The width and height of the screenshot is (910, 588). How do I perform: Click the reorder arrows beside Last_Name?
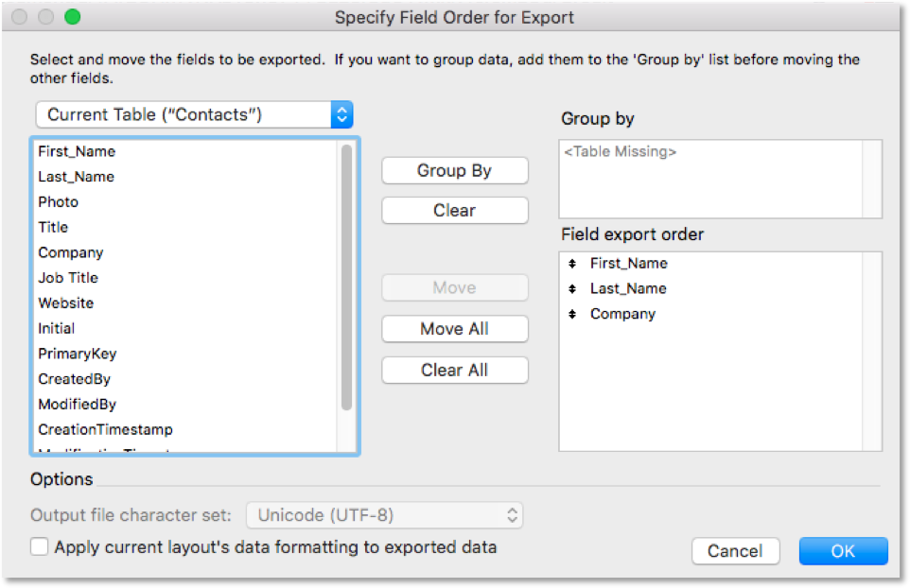(574, 288)
